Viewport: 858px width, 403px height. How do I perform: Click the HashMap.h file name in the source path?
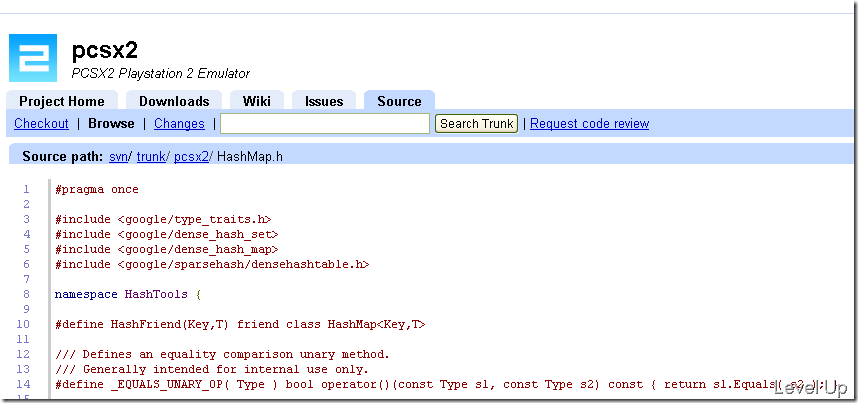250,157
